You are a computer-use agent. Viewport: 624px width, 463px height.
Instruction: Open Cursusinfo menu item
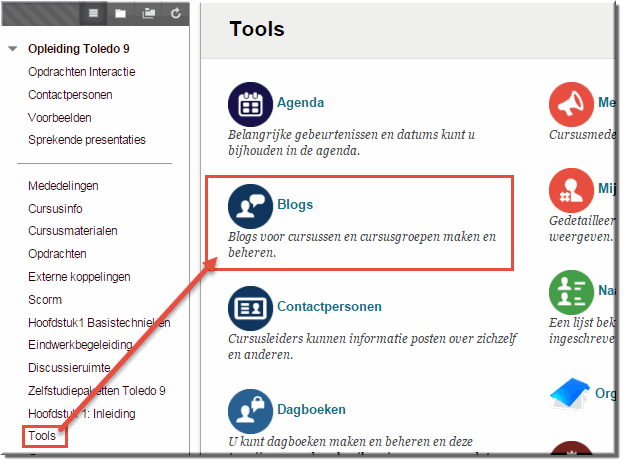click(55, 209)
